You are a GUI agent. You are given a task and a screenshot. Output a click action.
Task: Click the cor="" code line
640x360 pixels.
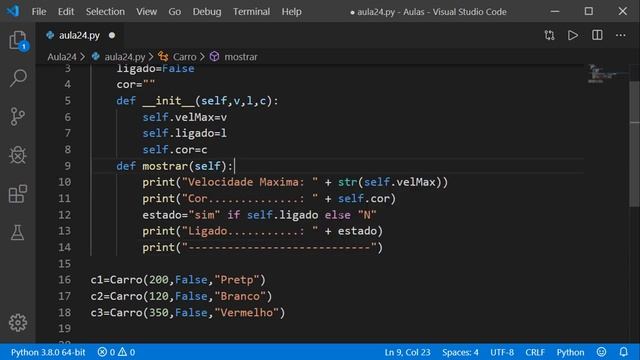tap(136, 84)
